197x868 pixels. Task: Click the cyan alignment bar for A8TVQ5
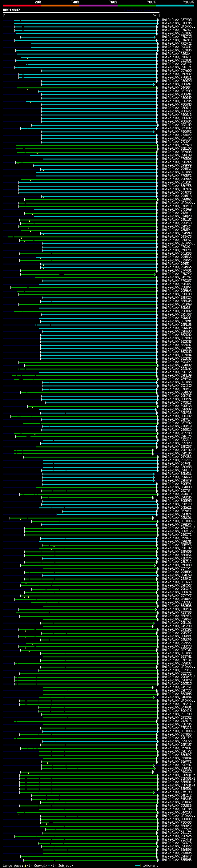(x=86, y=20)
